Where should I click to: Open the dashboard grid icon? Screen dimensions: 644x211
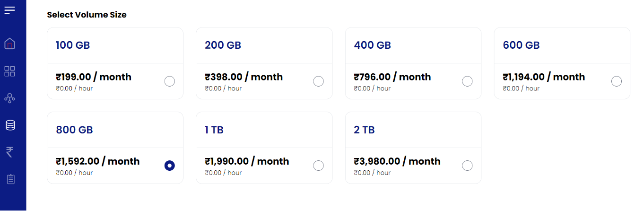tap(9, 71)
